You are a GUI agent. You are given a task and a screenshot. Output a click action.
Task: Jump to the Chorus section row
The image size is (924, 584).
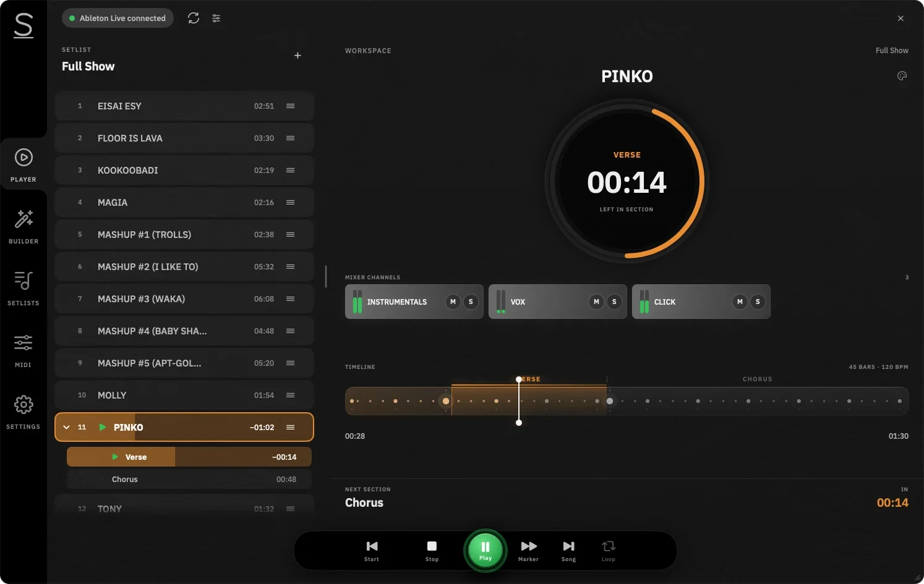point(189,479)
